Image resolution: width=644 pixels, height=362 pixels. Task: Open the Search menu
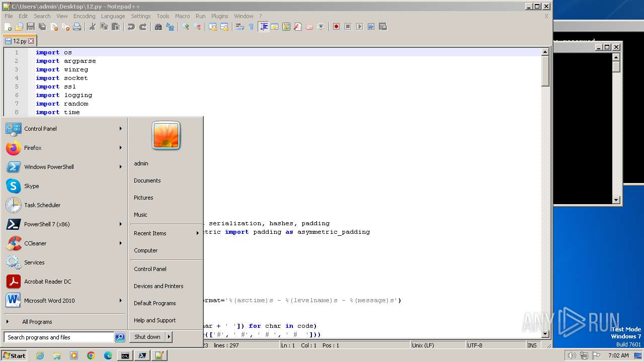(42, 16)
